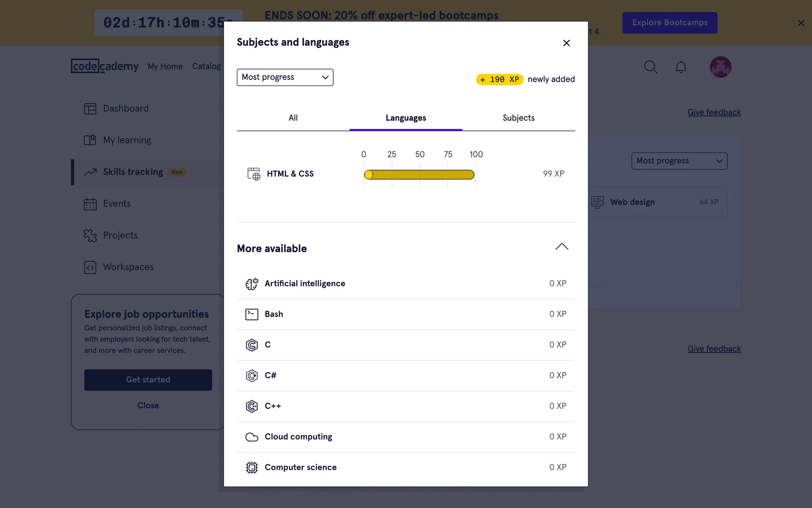The height and width of the screenshot is (508, 812).
Task: Open the background Most progress dropdown
Action: tap(679, 161)
